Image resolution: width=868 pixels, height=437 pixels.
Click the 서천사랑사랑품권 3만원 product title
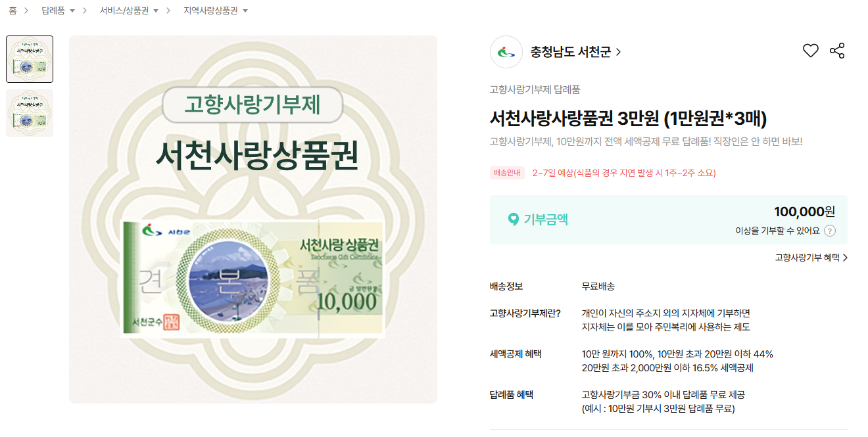(628, 118)
